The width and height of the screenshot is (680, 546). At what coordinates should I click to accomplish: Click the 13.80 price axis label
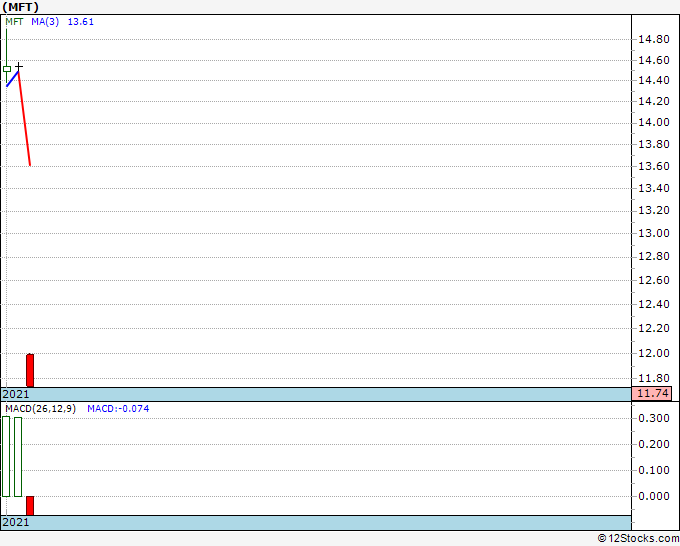click(654, 144)
